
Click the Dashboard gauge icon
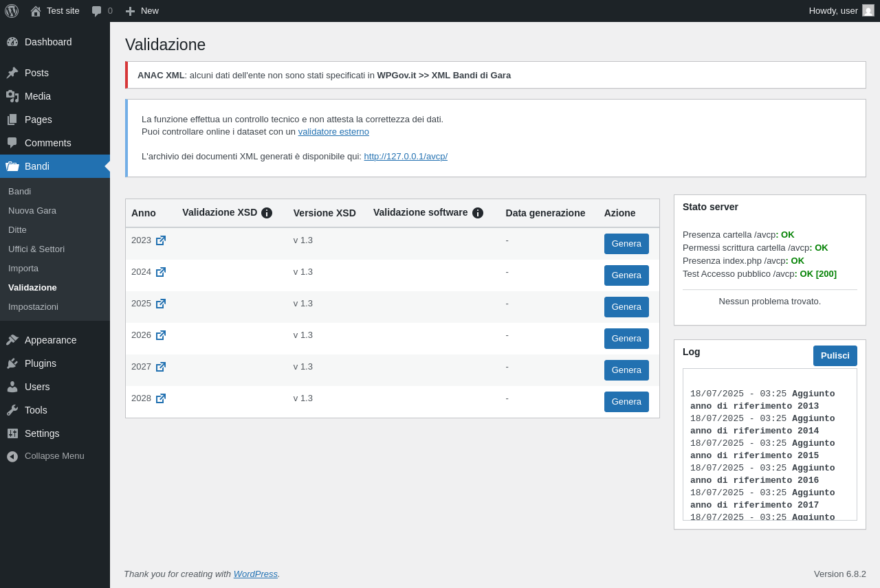tap(12, 42)
